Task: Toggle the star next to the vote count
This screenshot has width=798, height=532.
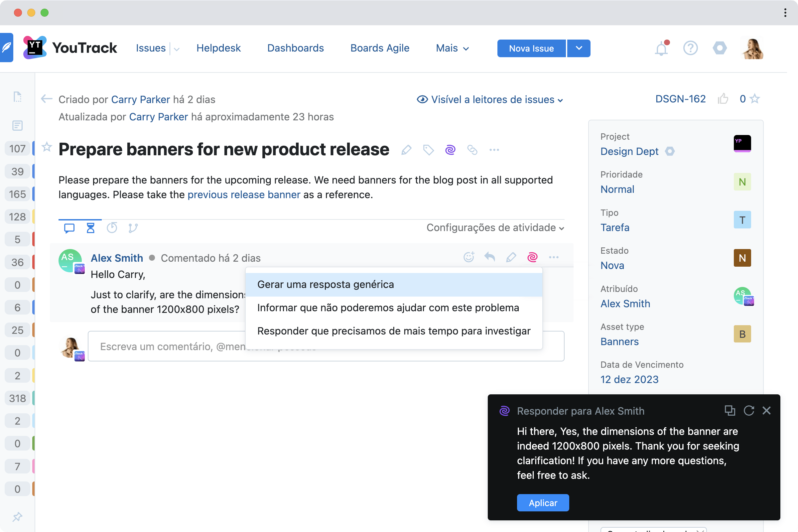Action: (755, 99)
